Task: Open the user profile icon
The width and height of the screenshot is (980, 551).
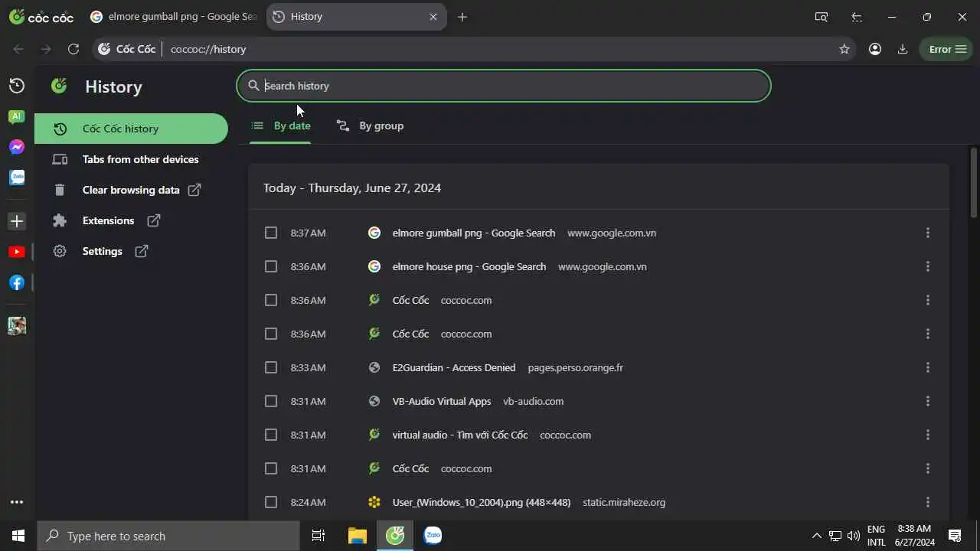Action: 875,49
